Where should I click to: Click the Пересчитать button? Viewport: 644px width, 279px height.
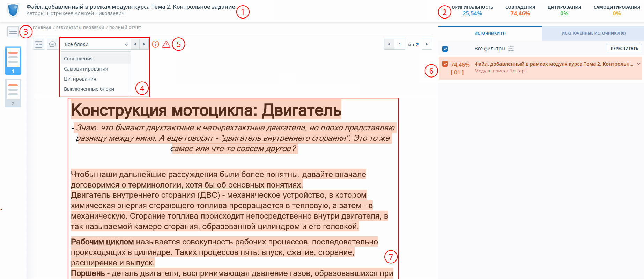pos(624,49)
